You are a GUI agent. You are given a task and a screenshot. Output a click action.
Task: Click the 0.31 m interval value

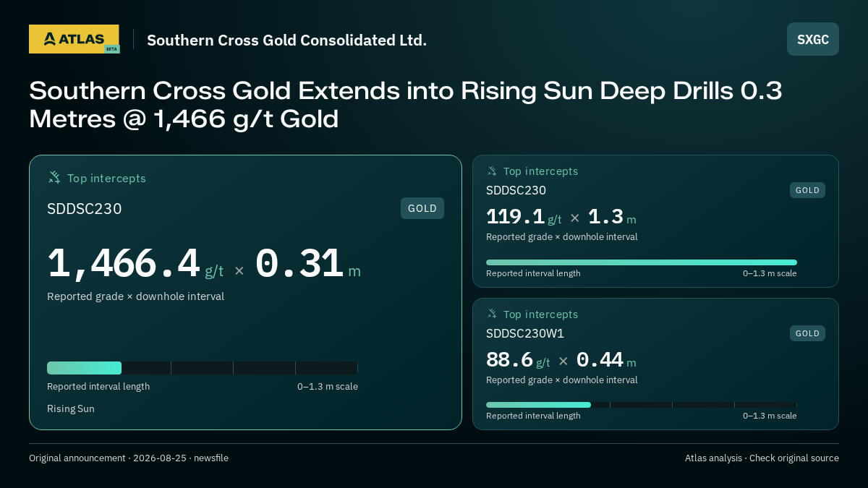(299, 264)
